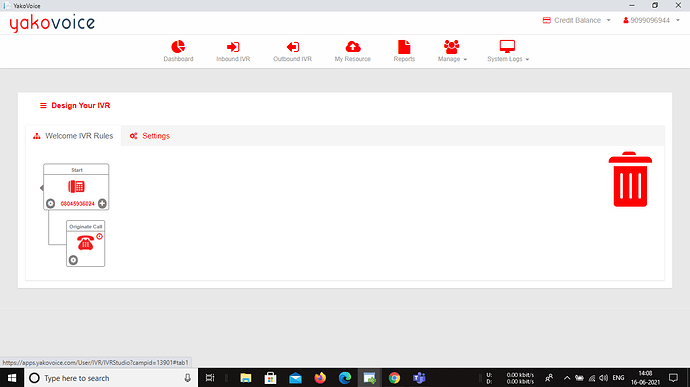Click the taskbar search box
This screenshot has height=387, width=690.
coord(110,378)
